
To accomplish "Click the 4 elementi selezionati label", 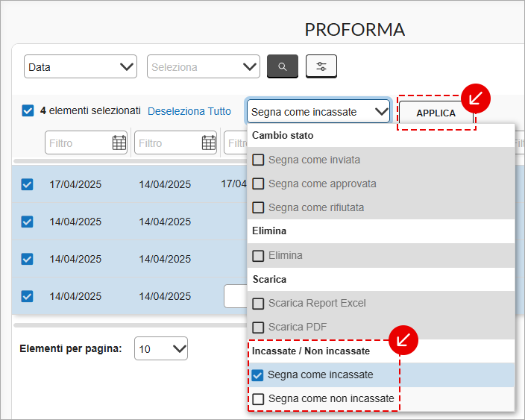I will click(90, 110).
